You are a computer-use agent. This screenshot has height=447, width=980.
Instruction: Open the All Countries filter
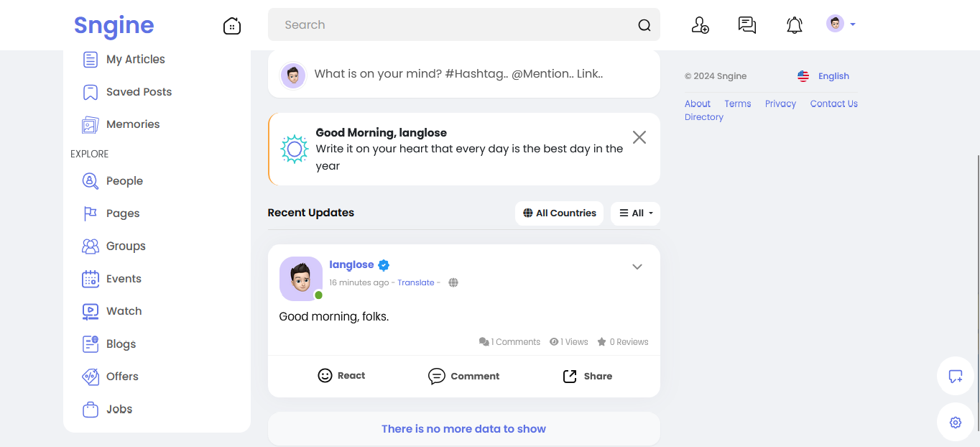click(x=559, y=213)
